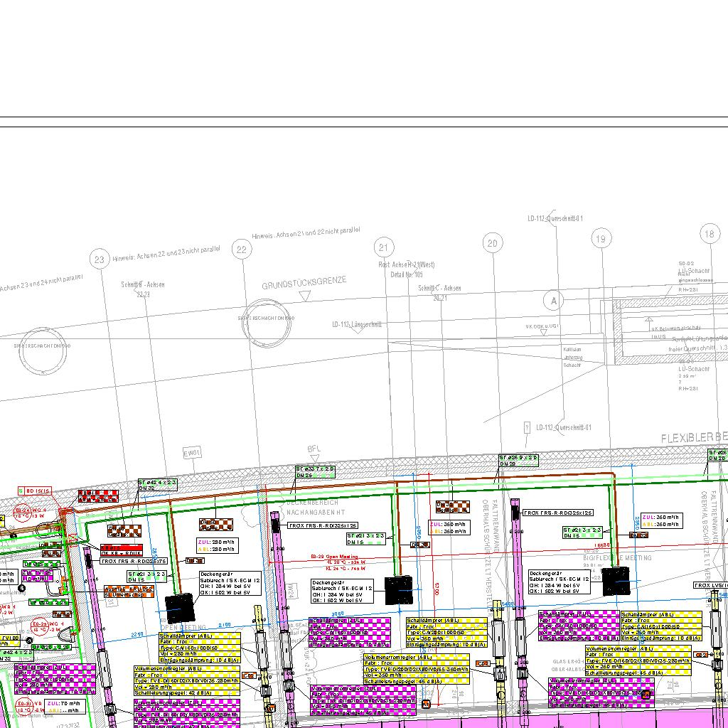The height and width of the screenshot is (728, 728).
Task: Click the BFL triangle marker
Action: (x=314, y=459)
